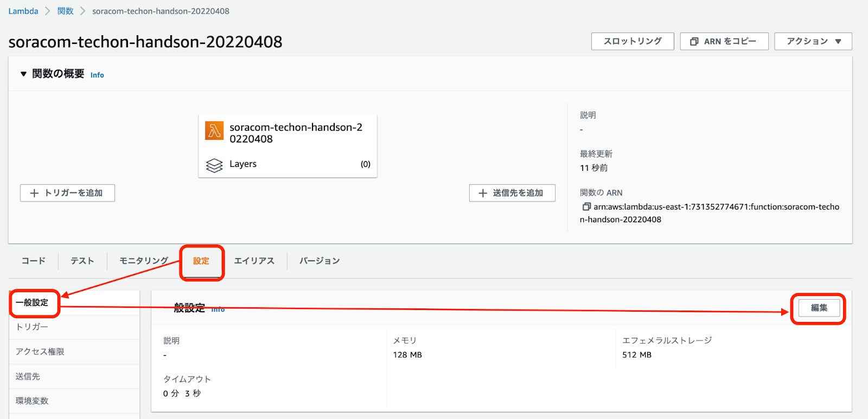
Task: Click the 512 MB ephemeral storage value
Action: click(637, 355)
